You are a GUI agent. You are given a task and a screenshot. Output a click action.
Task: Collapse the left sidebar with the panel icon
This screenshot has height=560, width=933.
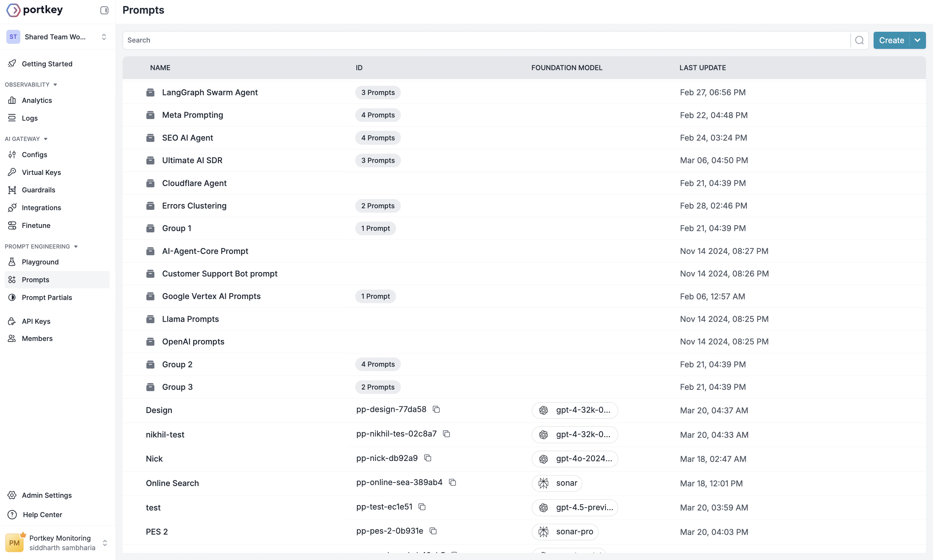[104, 10]
